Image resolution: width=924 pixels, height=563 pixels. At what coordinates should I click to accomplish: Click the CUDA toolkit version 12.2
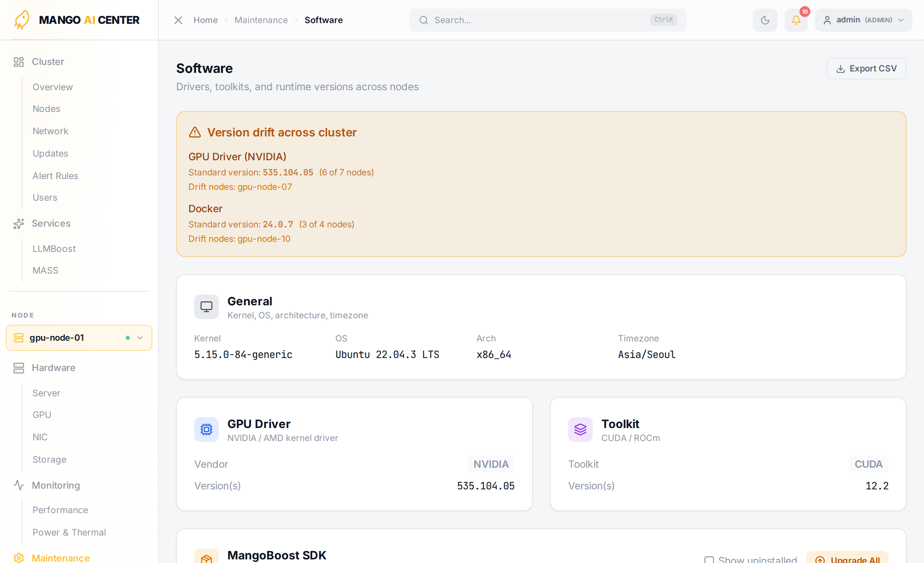coord(877,486)
